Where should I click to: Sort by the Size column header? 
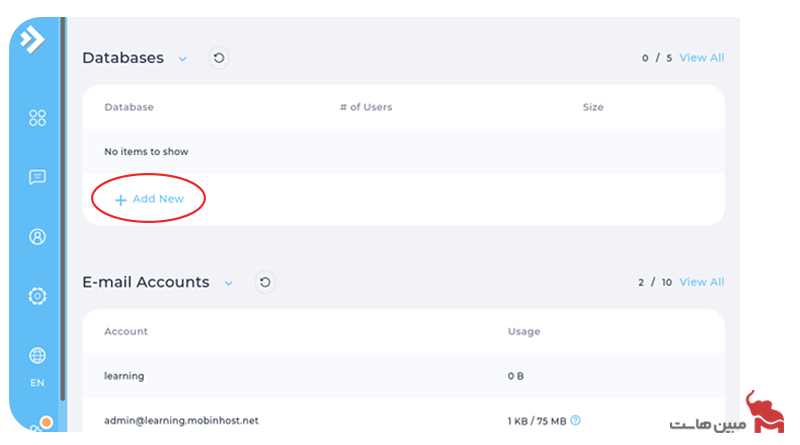pyautogui.click(x=593, y=107)
